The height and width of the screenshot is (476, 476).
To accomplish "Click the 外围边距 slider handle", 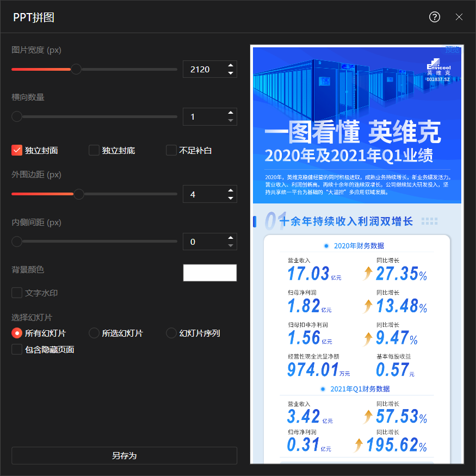I will (x=79, y=194).
